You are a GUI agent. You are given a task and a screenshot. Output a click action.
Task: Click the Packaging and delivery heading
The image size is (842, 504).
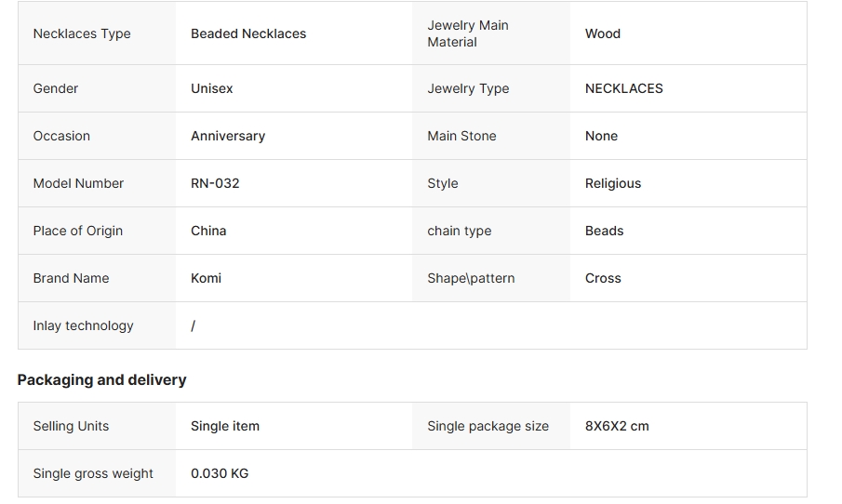click(x=101, y=379)
